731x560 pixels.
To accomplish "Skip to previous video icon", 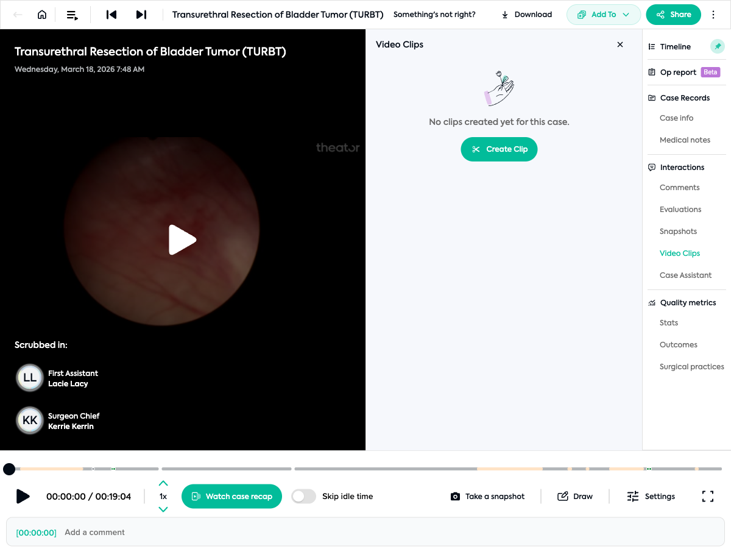I will tap(111, 15).
